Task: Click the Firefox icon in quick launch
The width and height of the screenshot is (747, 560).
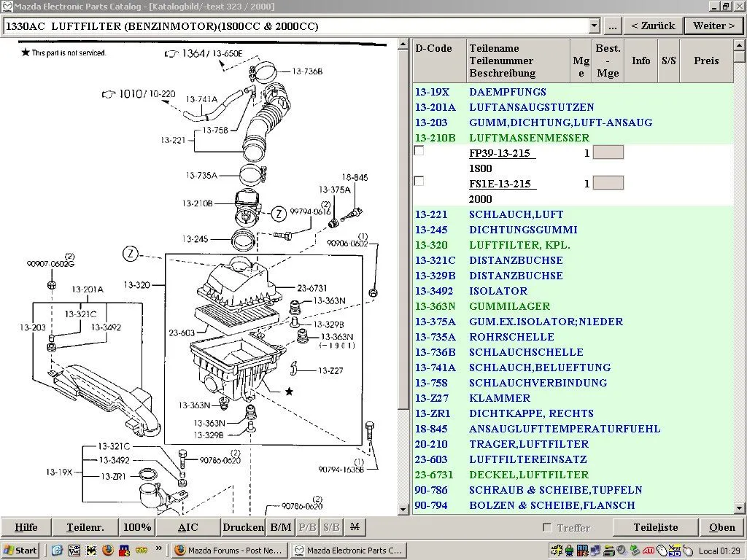Action: tap(108, 551)
